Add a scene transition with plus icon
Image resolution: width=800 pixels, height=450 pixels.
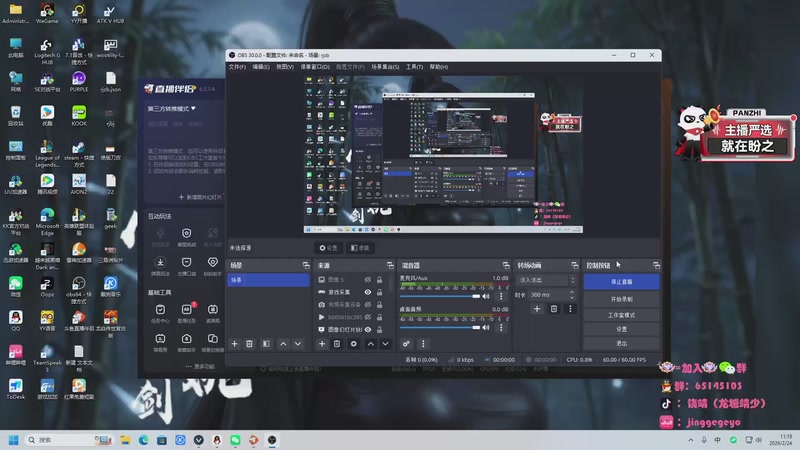[537, 309]
